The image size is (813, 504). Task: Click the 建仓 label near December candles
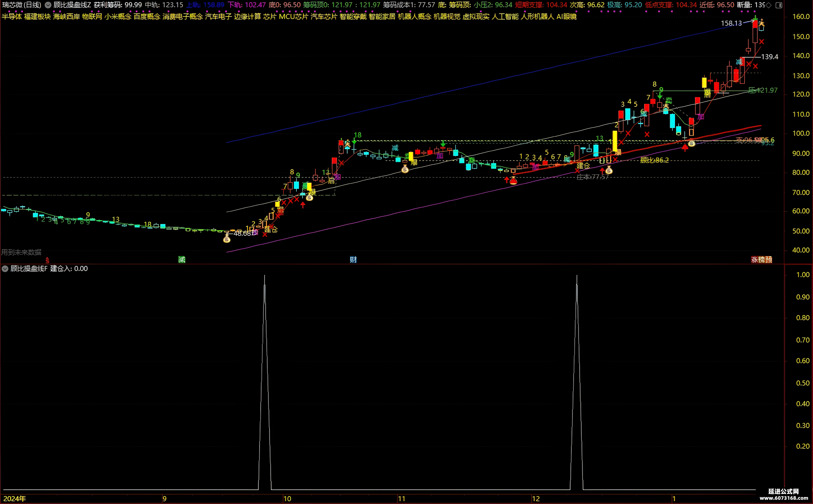(583, 166)
